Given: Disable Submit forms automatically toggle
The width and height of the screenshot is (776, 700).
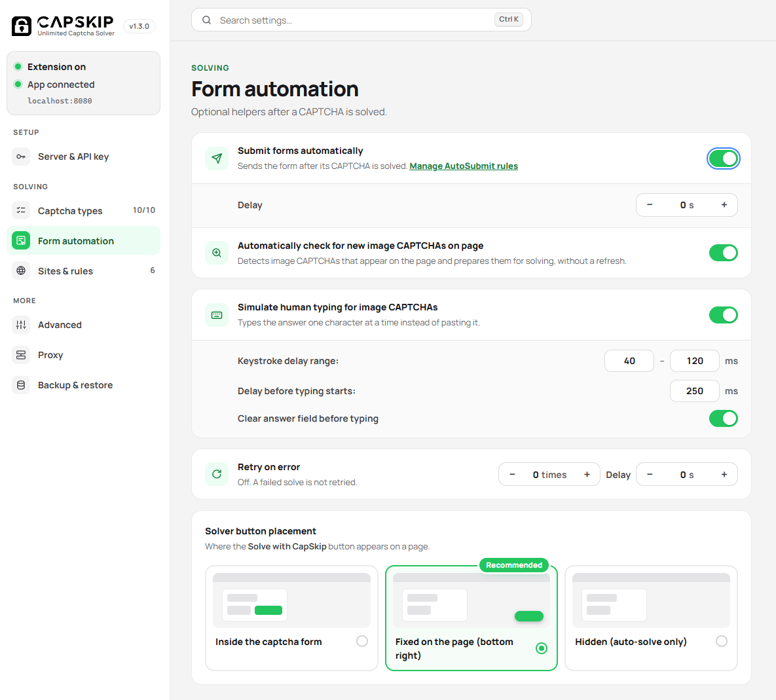Looking at the screenshot, I should [x=723, y=158].
